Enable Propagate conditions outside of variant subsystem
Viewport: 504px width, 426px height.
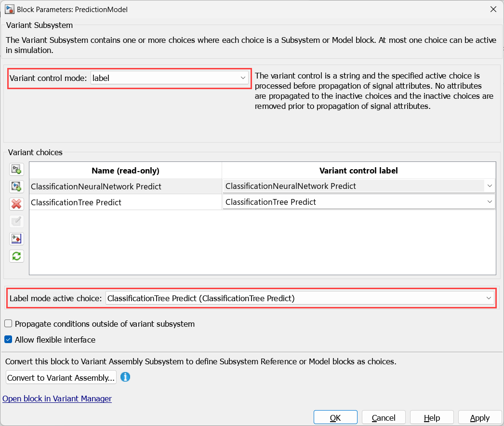[8, 324]
